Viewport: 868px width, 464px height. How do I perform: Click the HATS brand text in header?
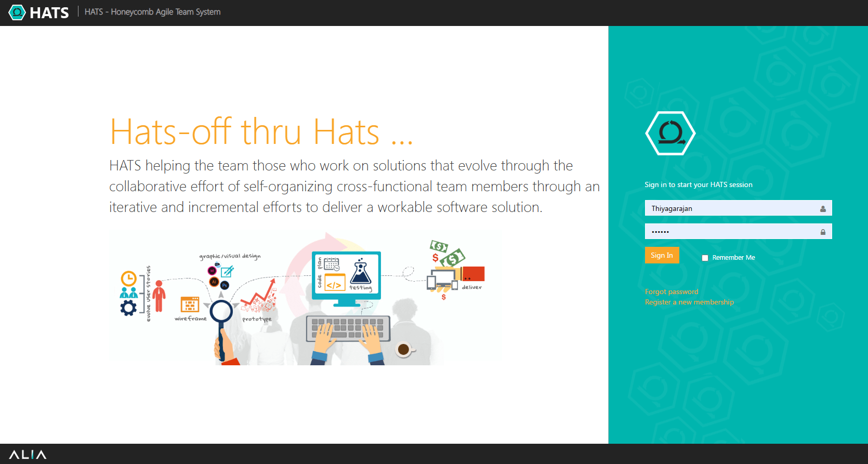point(49,12)
